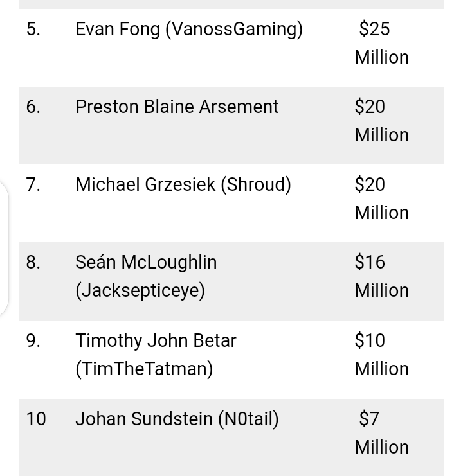Select the Michael Grzesiek (Shroud) name cell
463x476 pixels.
pyautogui.click(x=183, y=184)
